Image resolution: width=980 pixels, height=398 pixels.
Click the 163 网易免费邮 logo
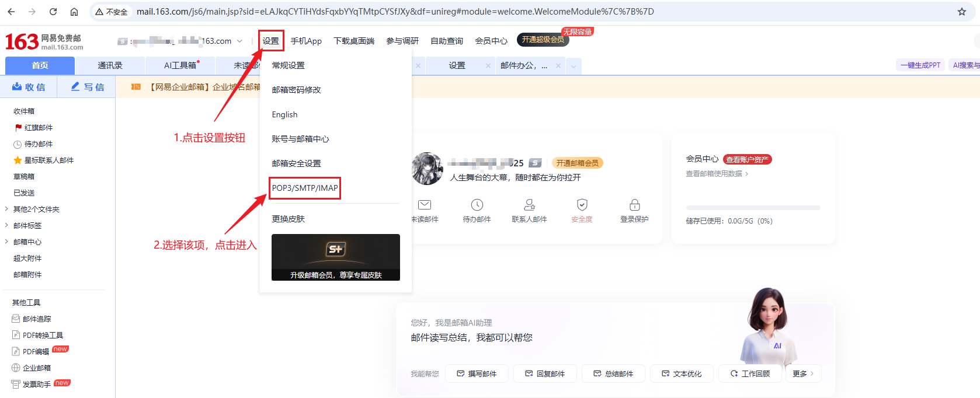point(44,41)
